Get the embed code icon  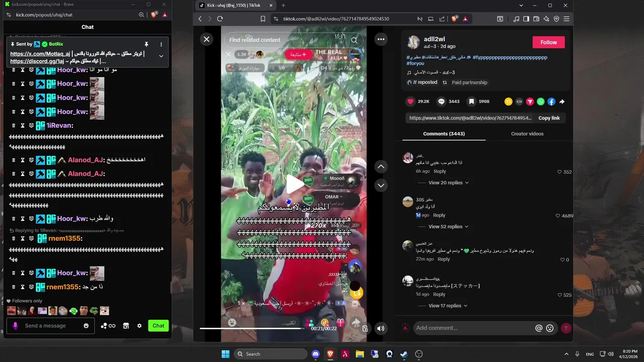(x=519, y=102)
